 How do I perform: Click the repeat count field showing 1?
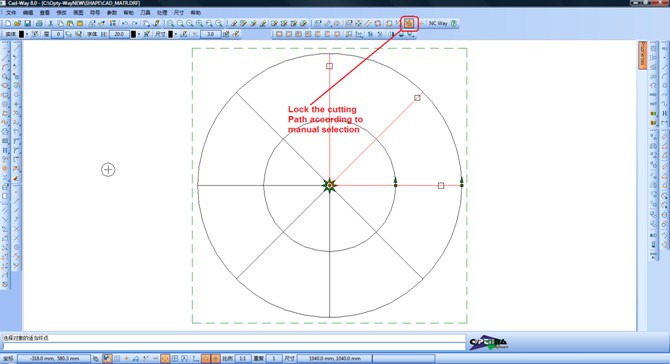(274, 358)
